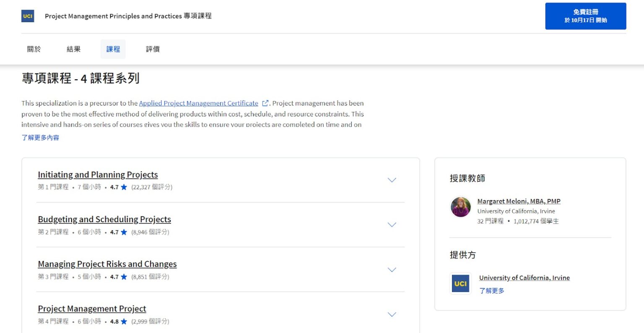This screenshot has width=644, height=333.
Task: Click the UCI logo in the top header
Action: click(x=28, y=16)
